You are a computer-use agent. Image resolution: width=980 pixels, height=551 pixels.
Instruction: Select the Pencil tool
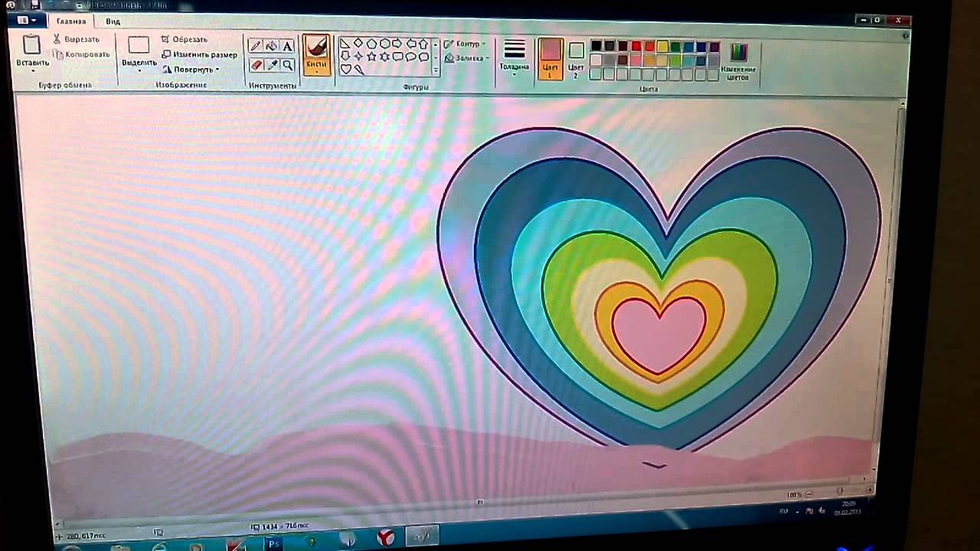click(x=256, y=47)
